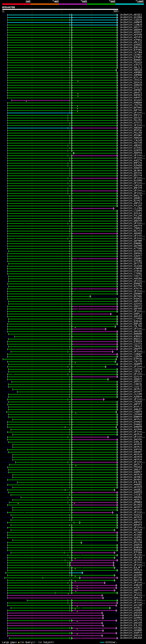
Task: Click the UniRef100_B4LR04 label
Action: click(x=131, y=638)
